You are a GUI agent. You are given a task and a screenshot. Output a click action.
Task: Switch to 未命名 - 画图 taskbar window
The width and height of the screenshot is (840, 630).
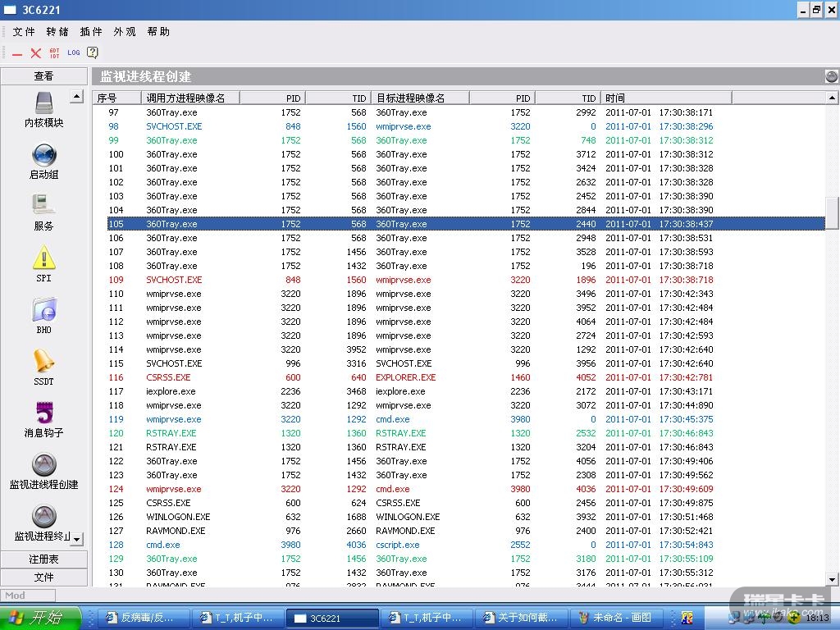617,618
